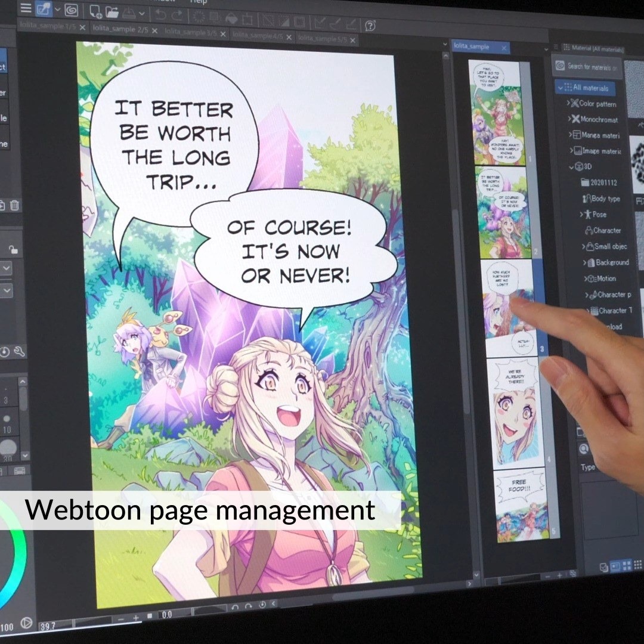This screenshot has height=644, width=644.
Task: Open the dropdown arrow next to the Save icon
Action: 142,14
